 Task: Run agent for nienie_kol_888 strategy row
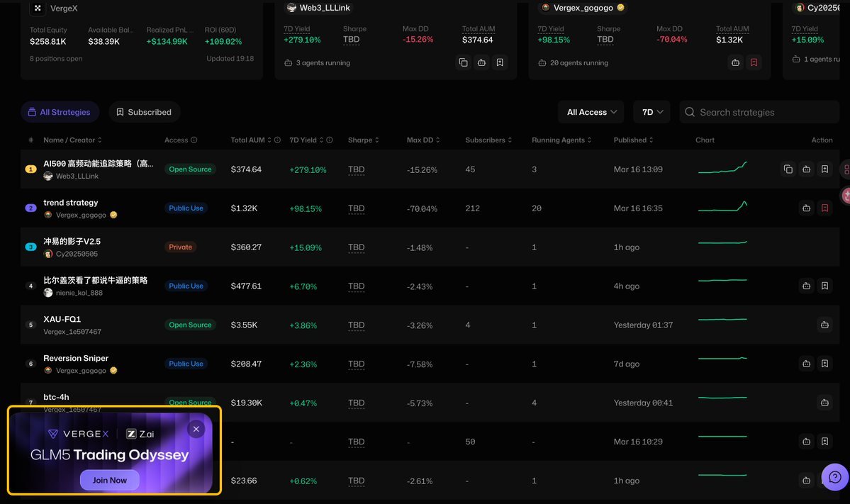coord(807,286)
